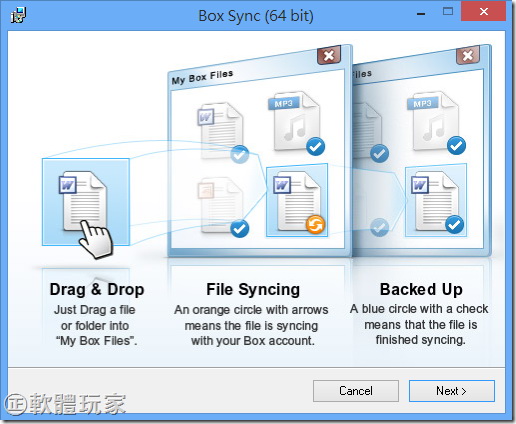Click the installer icon in title bar
Image resolution: width=516 pixels, height=424 pixels.
click(18, 15)
